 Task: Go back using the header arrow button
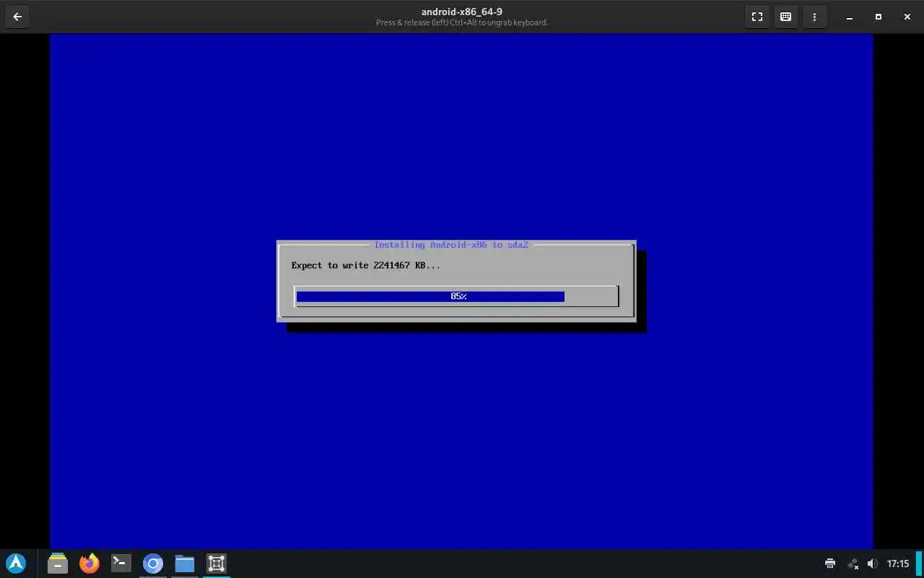(x=17, y=17)
